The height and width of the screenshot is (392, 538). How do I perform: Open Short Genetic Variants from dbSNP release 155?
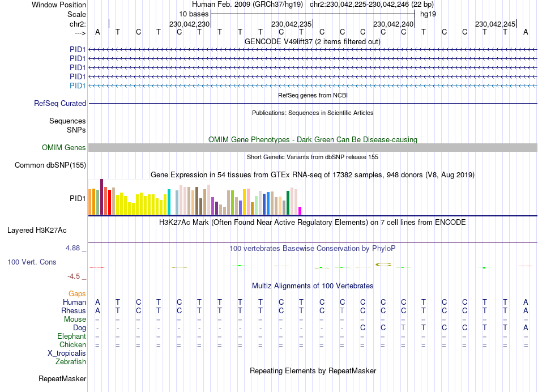pos(313,157)
